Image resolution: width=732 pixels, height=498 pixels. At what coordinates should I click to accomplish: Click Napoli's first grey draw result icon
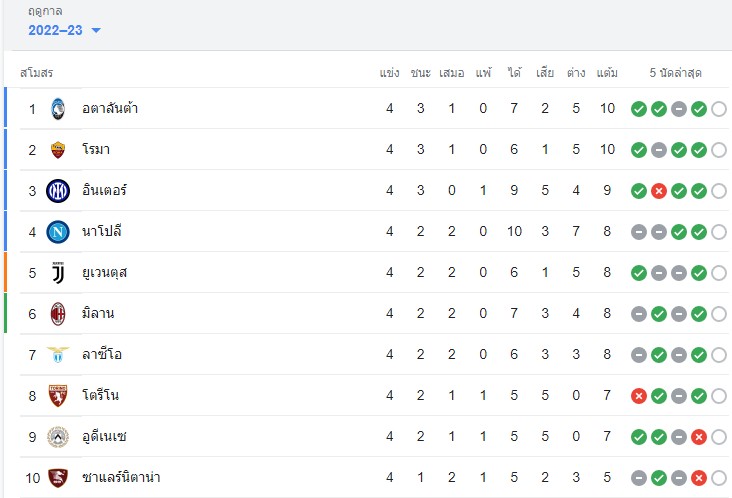(639, 232)
